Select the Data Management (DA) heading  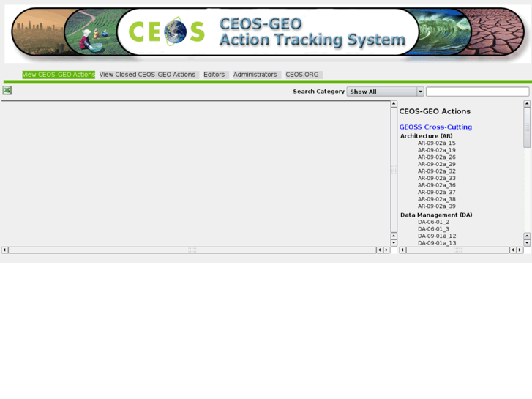tap(436, 215)
